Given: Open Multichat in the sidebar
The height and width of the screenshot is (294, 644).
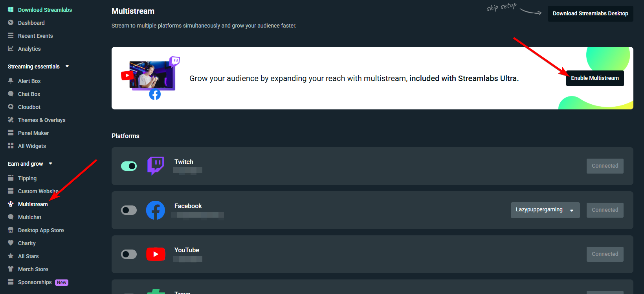Looking at the screenshot, I should 29,217.
